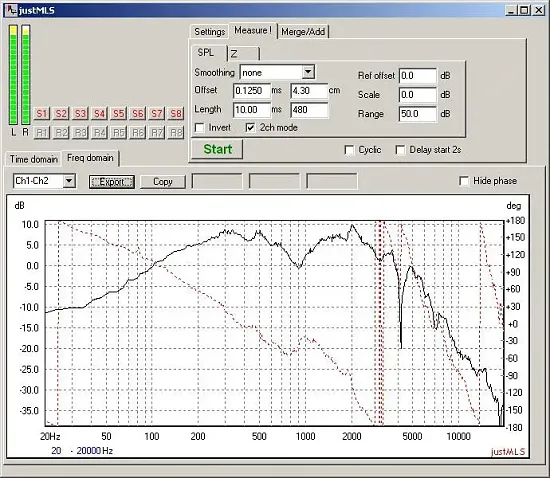Enable the Invert checkbox
550x478 pixels.
click(200, 128)
